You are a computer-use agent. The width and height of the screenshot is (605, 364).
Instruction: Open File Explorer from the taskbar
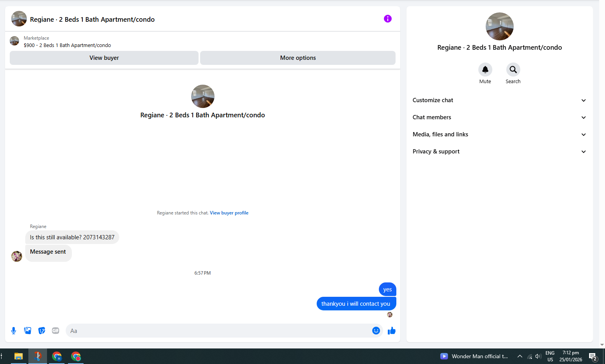pos(18,356)
